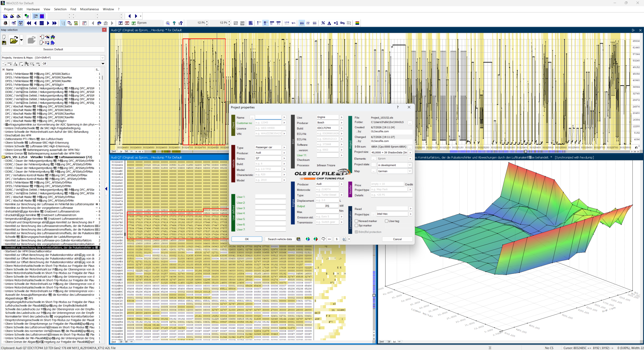Click the Customer no input field
The image size is (644, 350).
pos(268,123)
